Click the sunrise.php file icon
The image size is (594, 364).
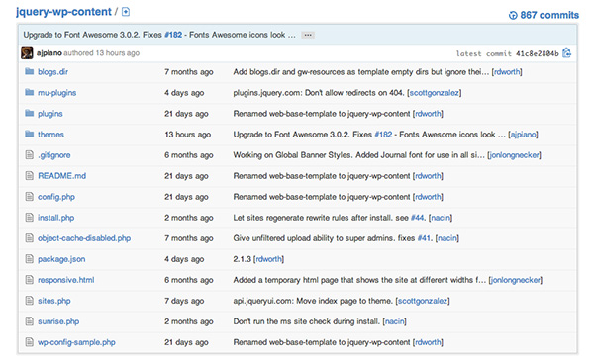[29, 321]
